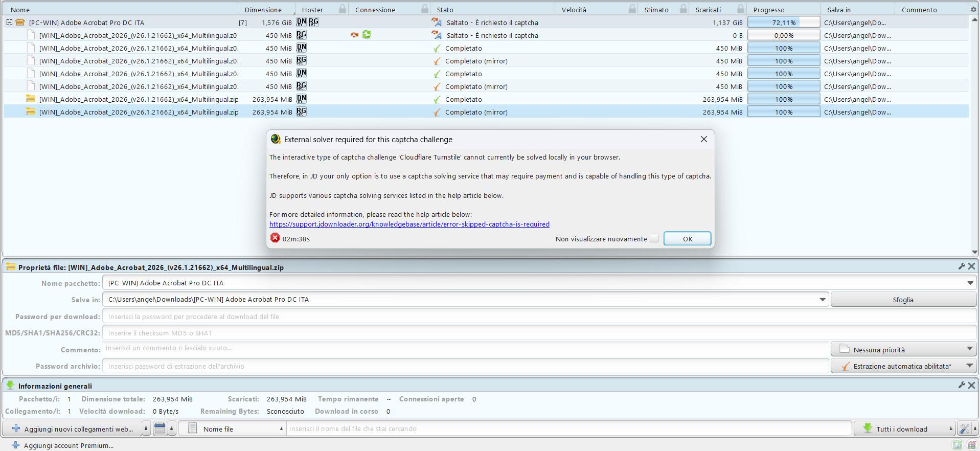Click the captcha status icon on the package row

click(437, 22)
